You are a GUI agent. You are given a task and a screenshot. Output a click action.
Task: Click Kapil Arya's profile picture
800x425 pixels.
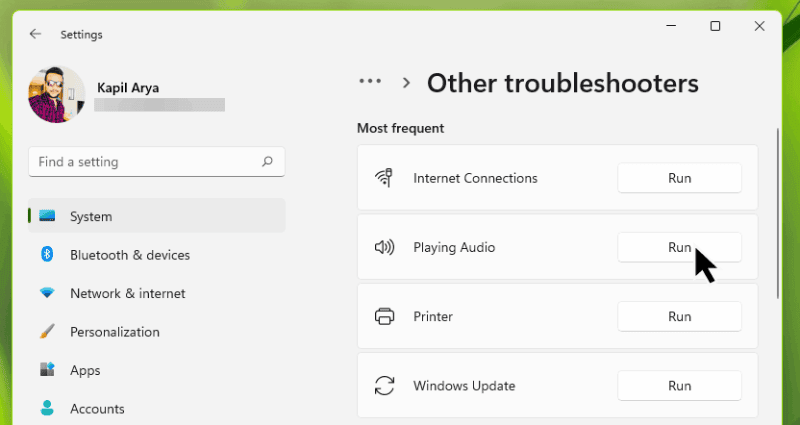pyautogui.click(x=57, y=95)
